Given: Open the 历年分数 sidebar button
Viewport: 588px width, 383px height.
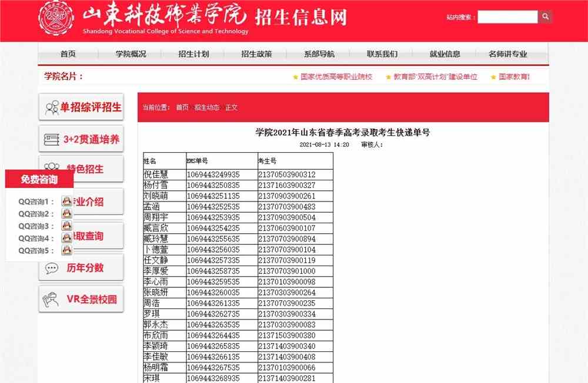Looking at the screenshot, I should tap(81, 268).
